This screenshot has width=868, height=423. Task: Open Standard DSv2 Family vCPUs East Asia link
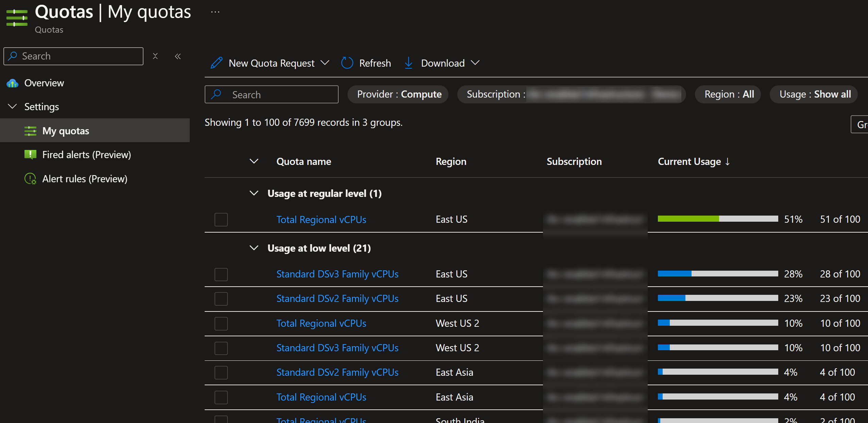(x=337, y=372)
